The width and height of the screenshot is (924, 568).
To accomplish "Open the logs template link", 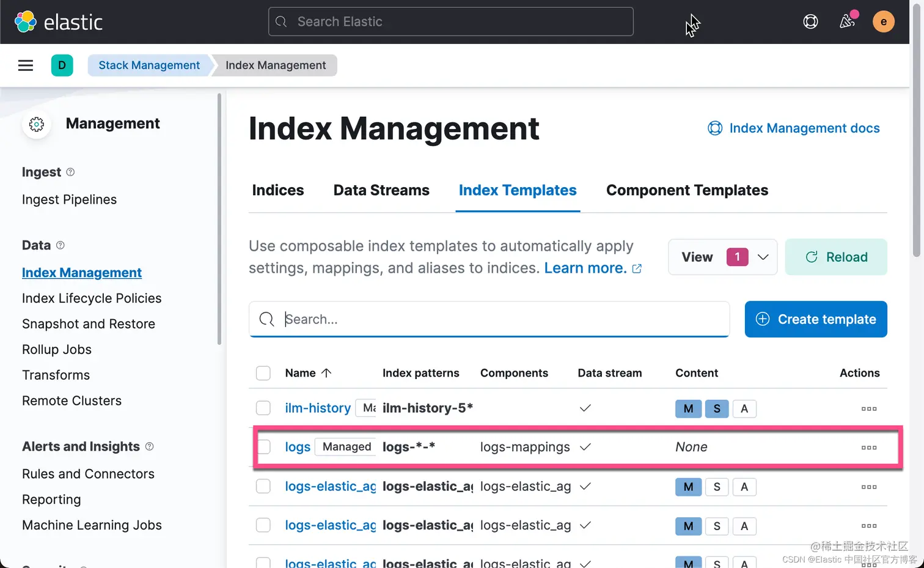I will pos(298,447).
